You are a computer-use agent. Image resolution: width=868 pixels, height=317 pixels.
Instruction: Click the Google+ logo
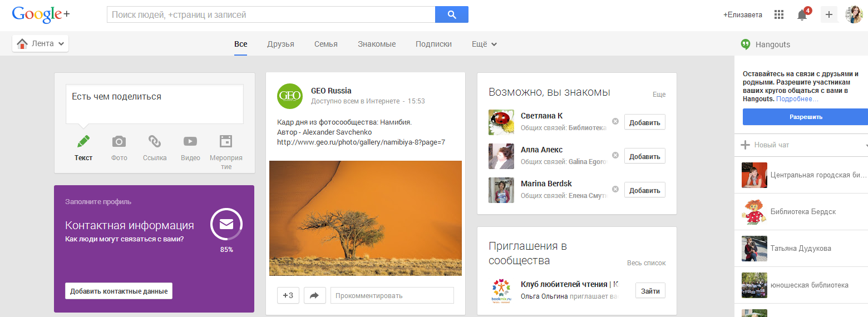click(41, 14)
